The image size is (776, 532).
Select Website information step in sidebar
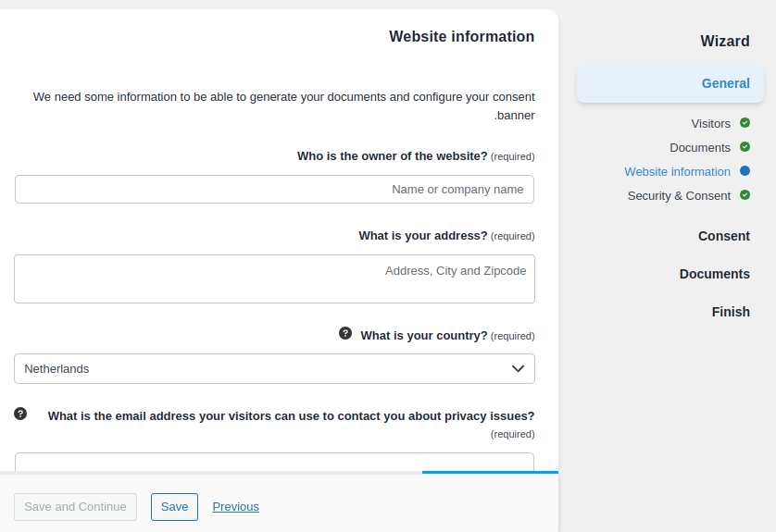677,171
